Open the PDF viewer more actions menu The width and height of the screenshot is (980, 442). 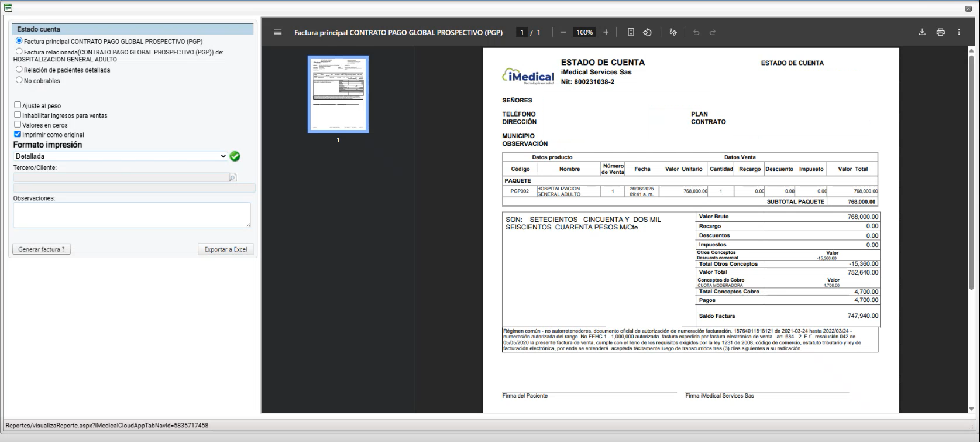tap(959, 32)
